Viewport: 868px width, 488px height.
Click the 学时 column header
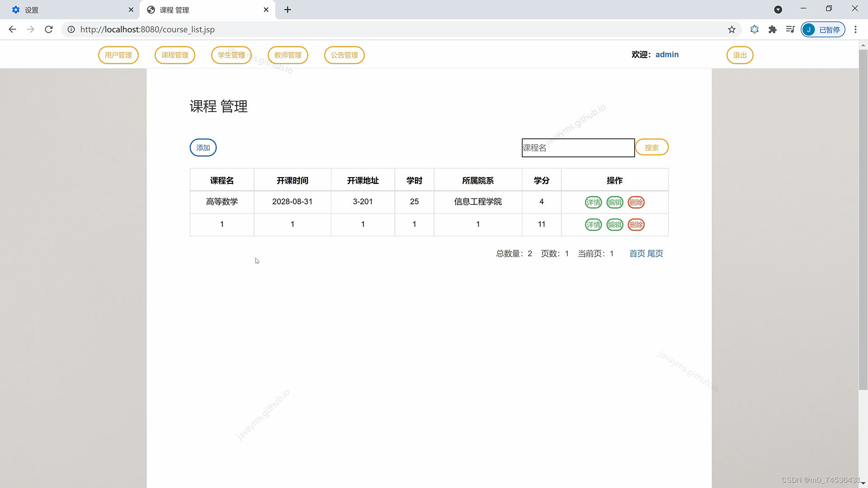(x=415, y=180)
